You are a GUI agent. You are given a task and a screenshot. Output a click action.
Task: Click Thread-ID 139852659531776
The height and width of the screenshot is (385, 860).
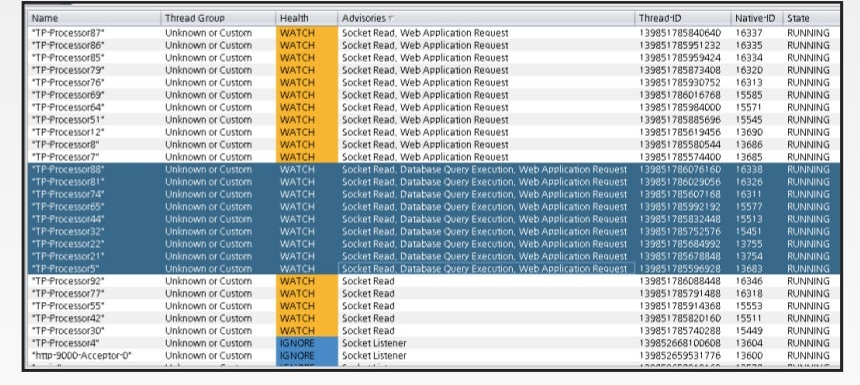click(680, 355)
